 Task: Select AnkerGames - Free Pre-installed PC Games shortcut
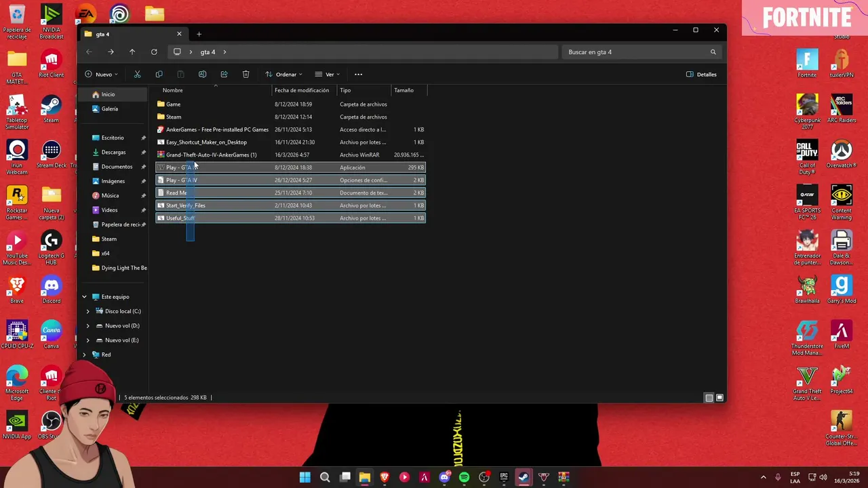click(291, 129)
